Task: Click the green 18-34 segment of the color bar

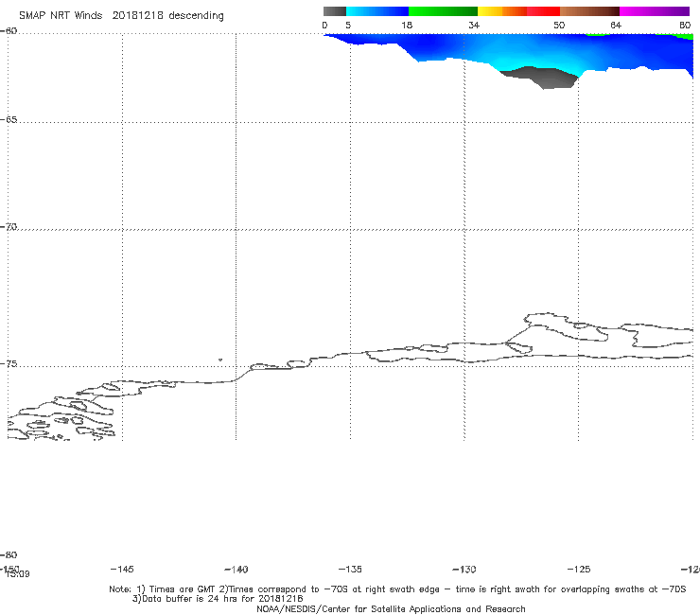Action: click(443, 11)
